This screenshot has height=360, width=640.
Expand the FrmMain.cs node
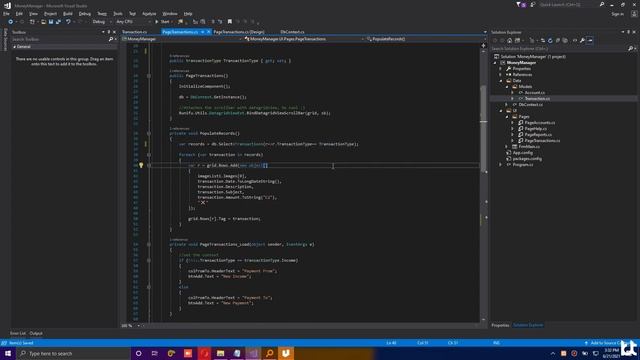507,147
